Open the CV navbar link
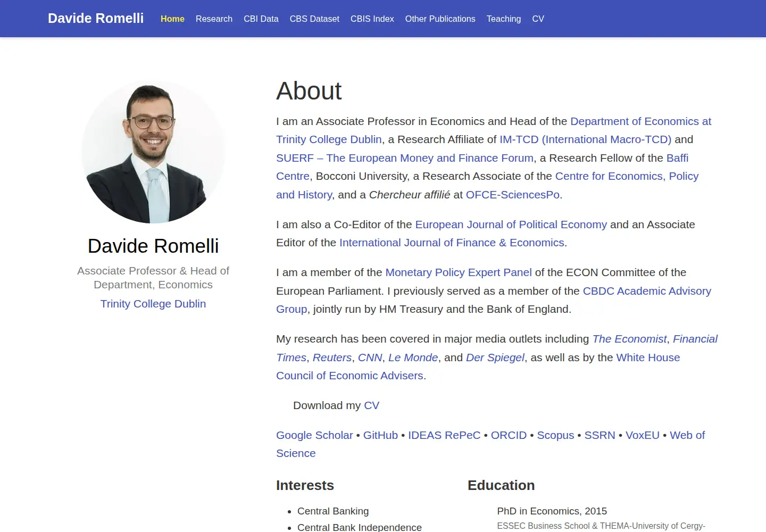Image resolution: width=766 pixels, height=532 pixels. [x=538, y=19]
